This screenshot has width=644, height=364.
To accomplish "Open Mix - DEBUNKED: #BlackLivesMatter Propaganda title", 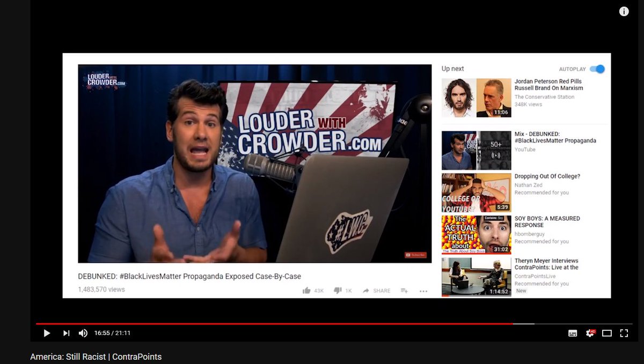I will [x=555, y=137].
